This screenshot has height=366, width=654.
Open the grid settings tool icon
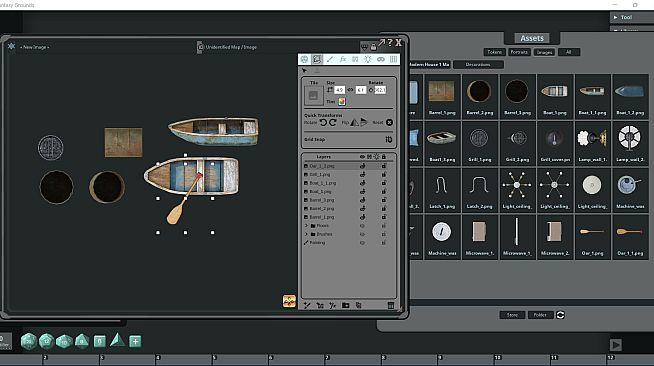(x=393, y=60)
